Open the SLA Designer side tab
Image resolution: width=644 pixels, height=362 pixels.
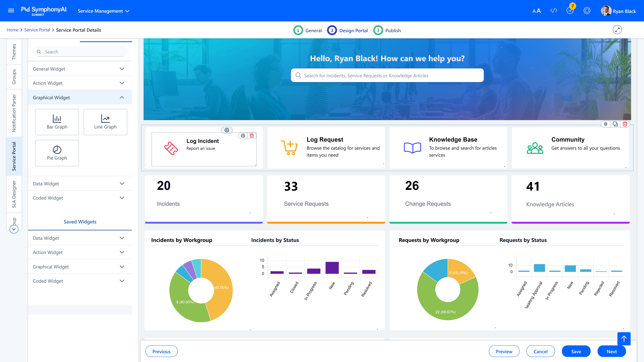pos(14,194)
